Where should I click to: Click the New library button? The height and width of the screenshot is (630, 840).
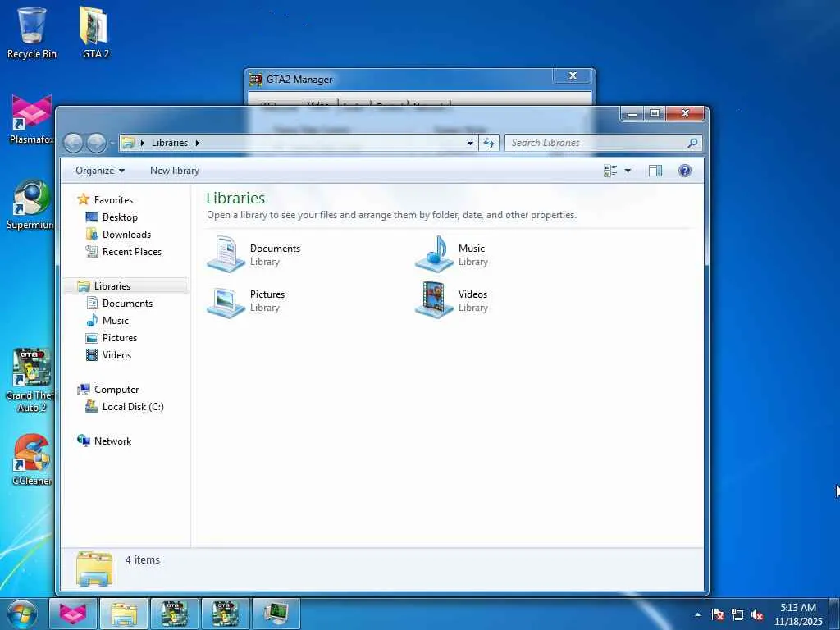pyautogui.click(x=175, y=171)
